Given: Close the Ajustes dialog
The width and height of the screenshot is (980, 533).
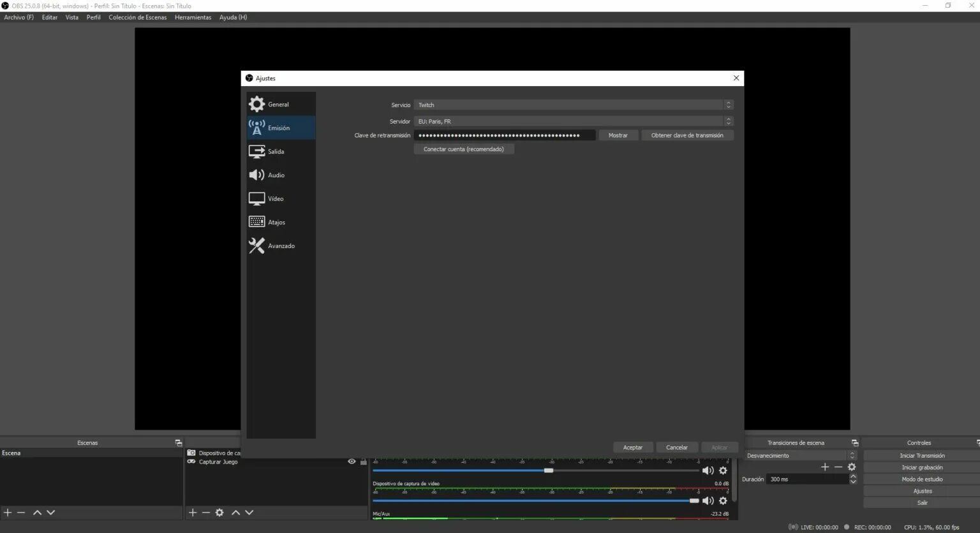Looking at the screenshot, I should click(736, 78).
